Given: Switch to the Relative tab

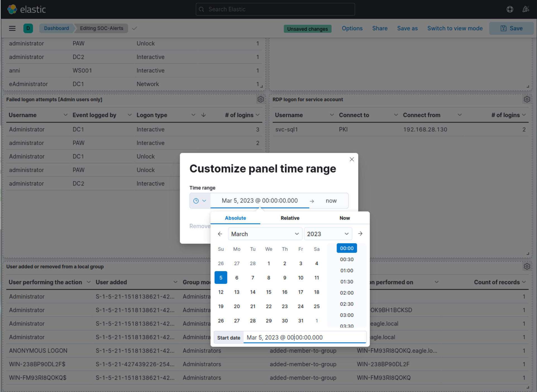Looking at the screenshot, I should pos(290,218).
